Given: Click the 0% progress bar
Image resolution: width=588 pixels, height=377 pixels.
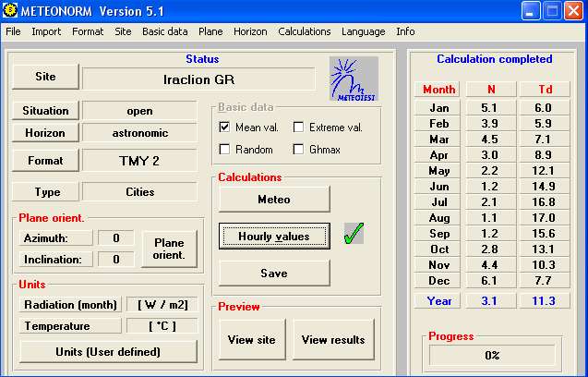Looking at the screenshot, I should coord(492,355).
